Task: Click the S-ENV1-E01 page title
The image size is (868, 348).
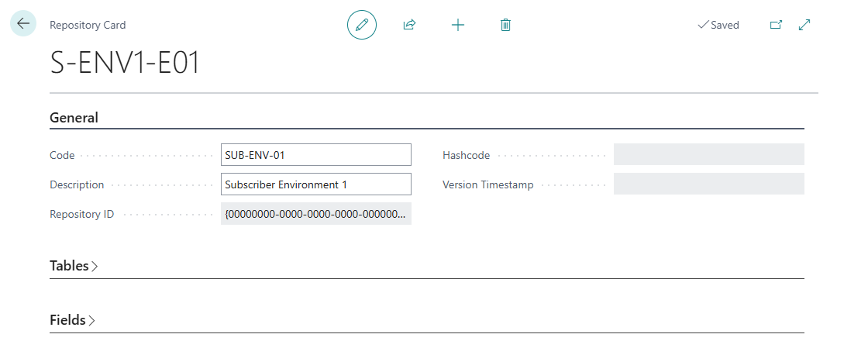Action: click(125, 64)
